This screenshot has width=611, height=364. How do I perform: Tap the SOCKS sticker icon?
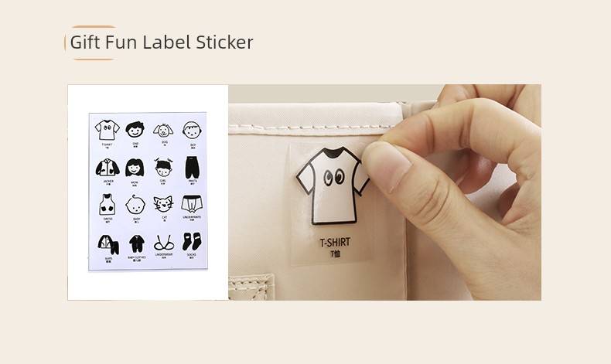[192, 241]
